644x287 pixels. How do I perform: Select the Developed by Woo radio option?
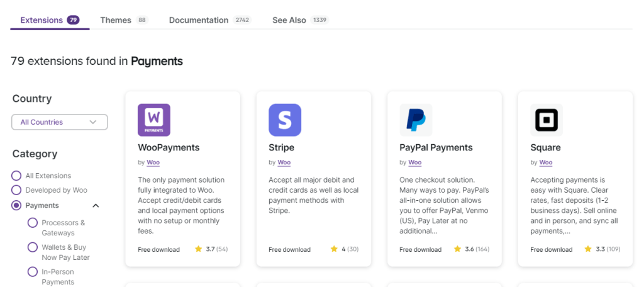point(16,190)
